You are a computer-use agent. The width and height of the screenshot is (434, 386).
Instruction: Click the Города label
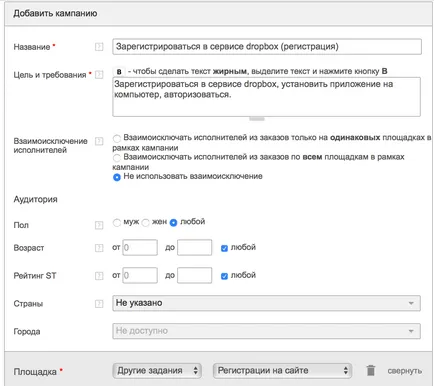point(27,332)
